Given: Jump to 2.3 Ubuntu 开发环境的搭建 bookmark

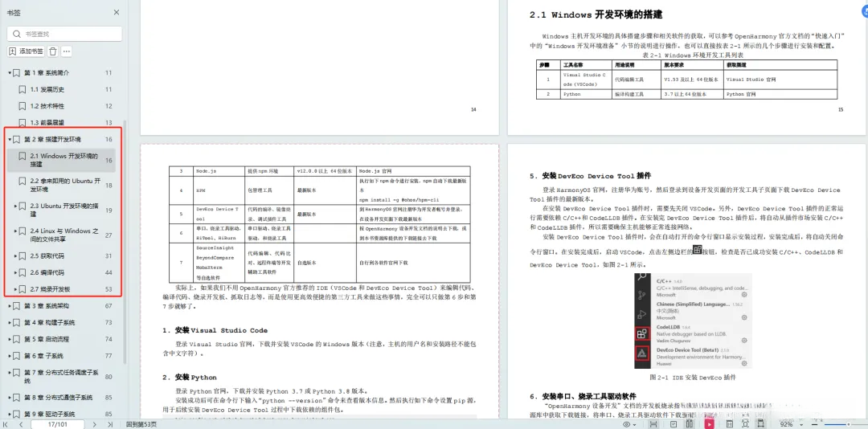Looking at the screenshot, I should (x=64, y=210).
